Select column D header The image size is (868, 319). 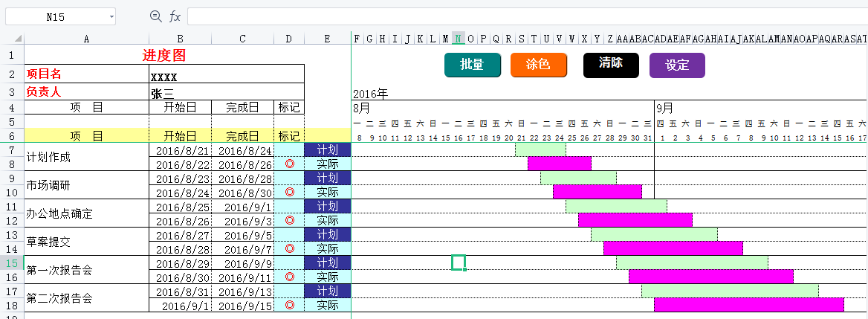[x=289, y=39]
